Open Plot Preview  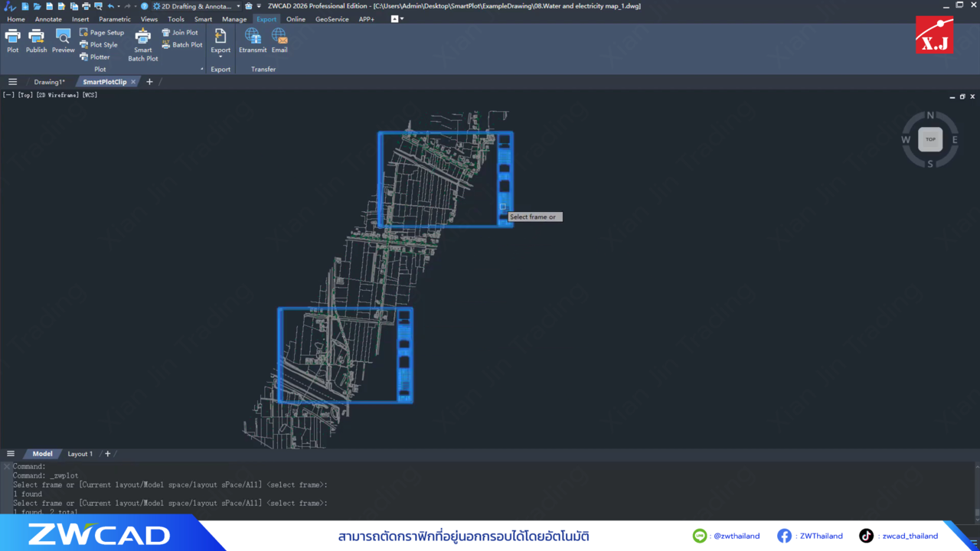(x=64, y=41)
